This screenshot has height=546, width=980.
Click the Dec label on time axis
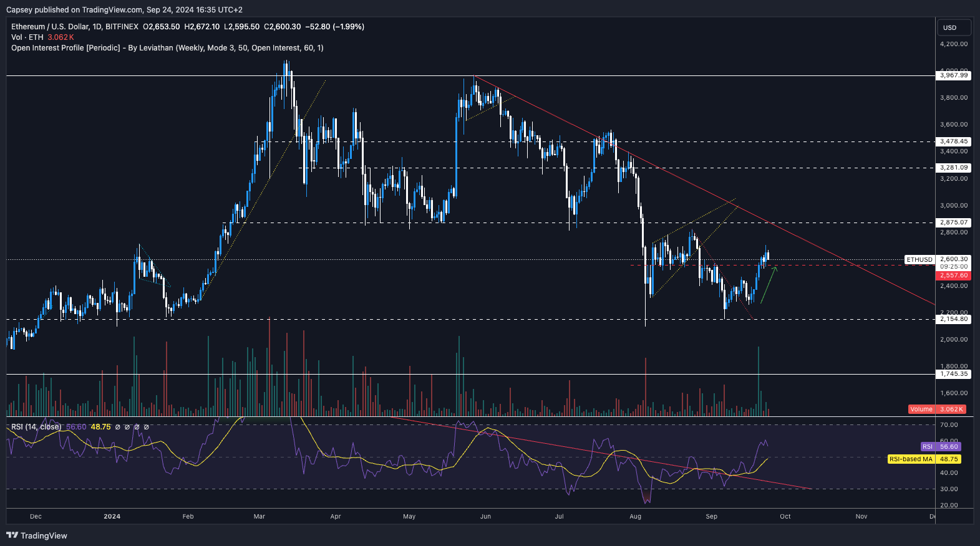(x=36, y=517)
